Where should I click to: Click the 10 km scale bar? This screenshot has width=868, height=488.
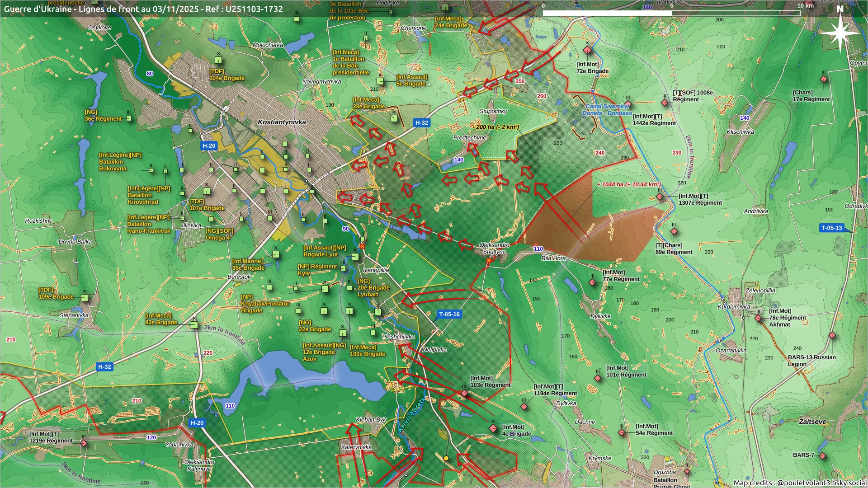671,13
